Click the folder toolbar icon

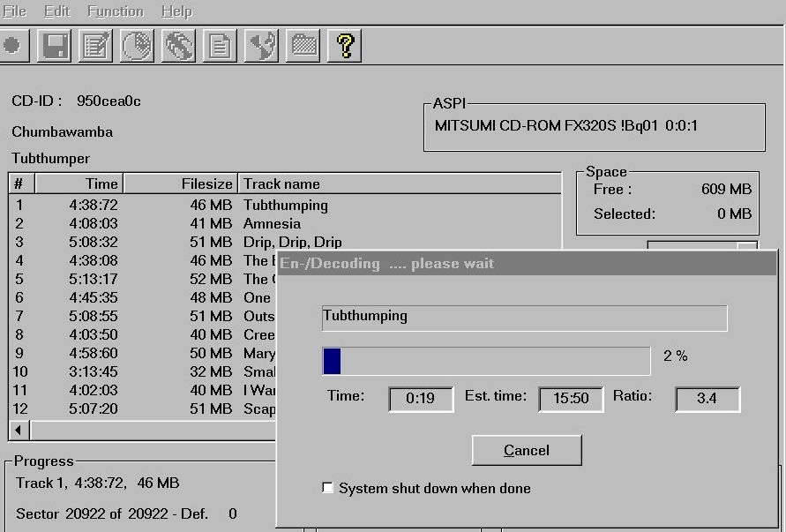pos(303,46)
